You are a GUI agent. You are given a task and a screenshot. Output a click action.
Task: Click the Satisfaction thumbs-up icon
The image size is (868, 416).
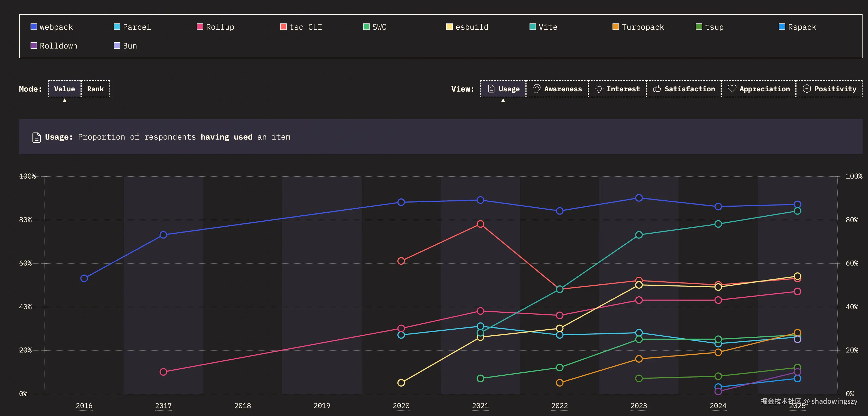click(x=657, y=89)
